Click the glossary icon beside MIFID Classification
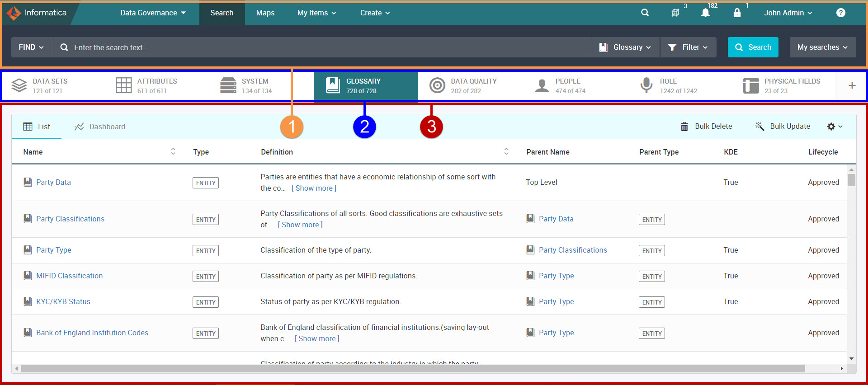 point(28,276)
